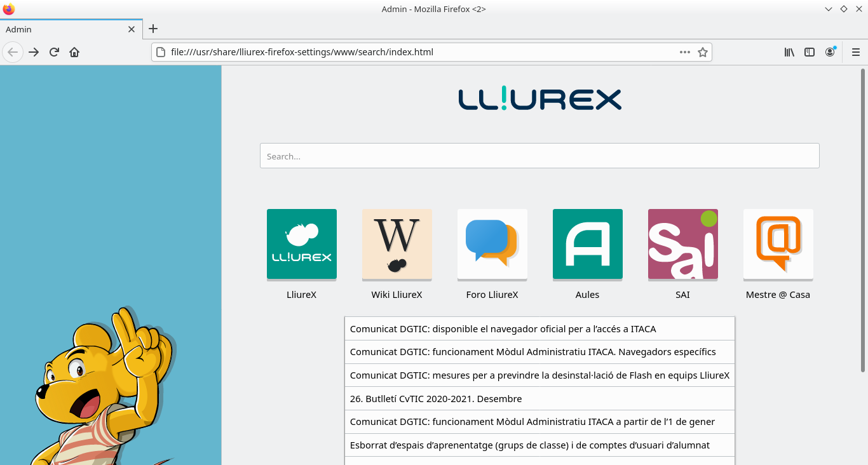Open the Library bookmarks and history icon
The image size is (868, 465).
pos(789,52)
